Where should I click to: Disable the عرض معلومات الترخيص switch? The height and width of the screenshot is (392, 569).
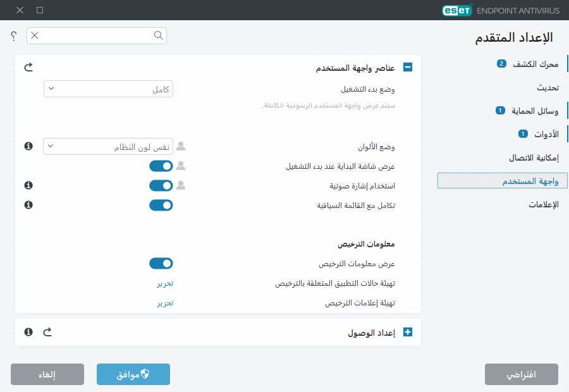pos(161,263)
